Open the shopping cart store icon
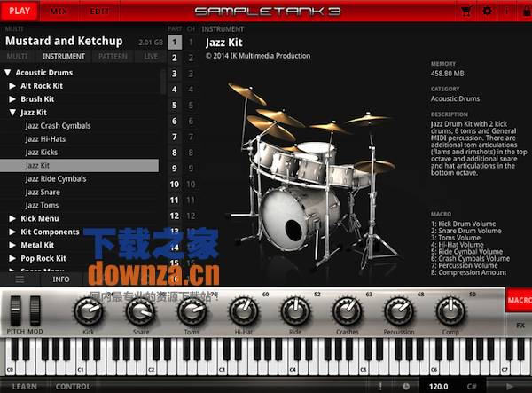 pyautogui.click(x=466, y=12)
